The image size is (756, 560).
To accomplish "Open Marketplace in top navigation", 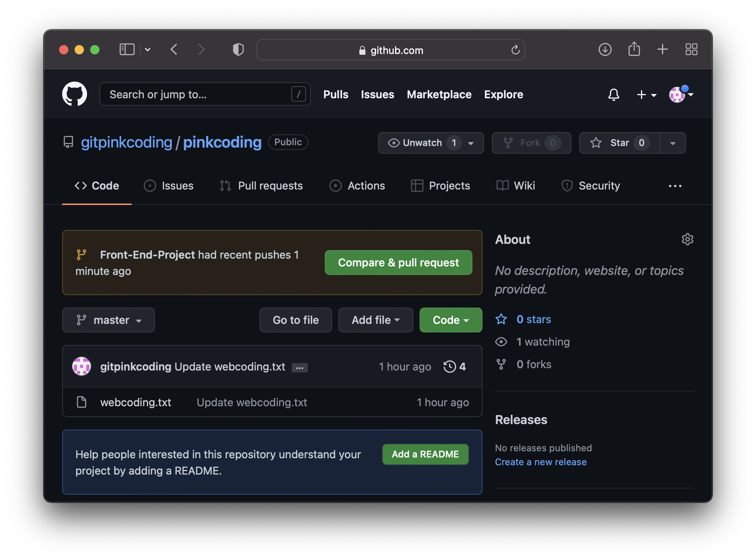I will (x=439, y=94).
